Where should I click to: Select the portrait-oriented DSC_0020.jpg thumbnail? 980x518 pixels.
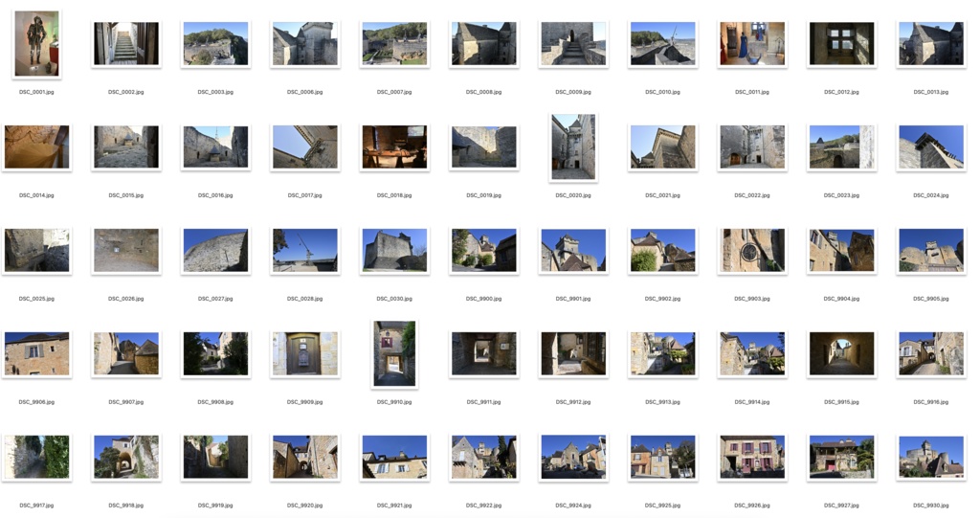[x=573, y=147]
